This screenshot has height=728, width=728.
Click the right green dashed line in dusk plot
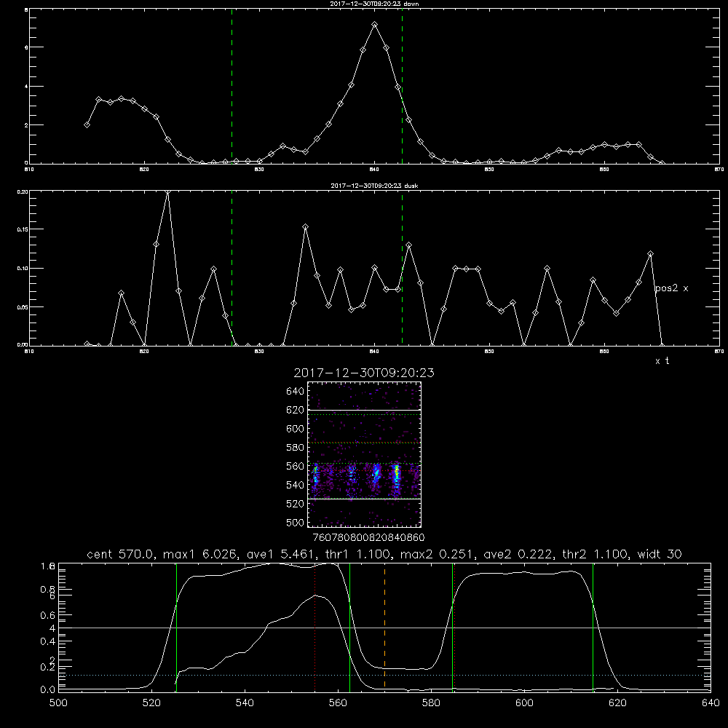coord(402,269)
